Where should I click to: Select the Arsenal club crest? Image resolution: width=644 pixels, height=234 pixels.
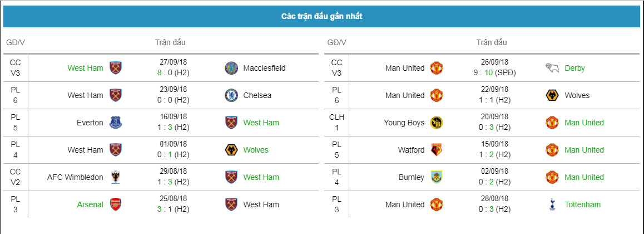(x=116, y=204)
